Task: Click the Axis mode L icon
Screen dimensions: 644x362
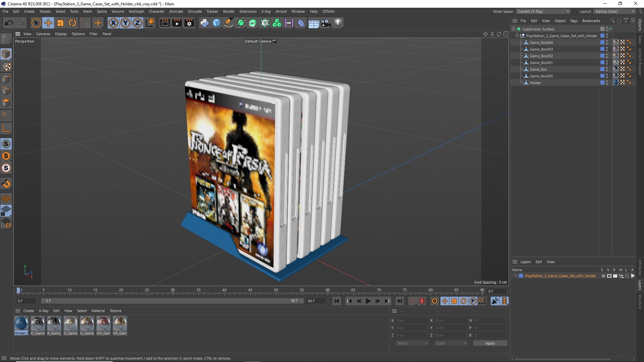Action: 6,128
